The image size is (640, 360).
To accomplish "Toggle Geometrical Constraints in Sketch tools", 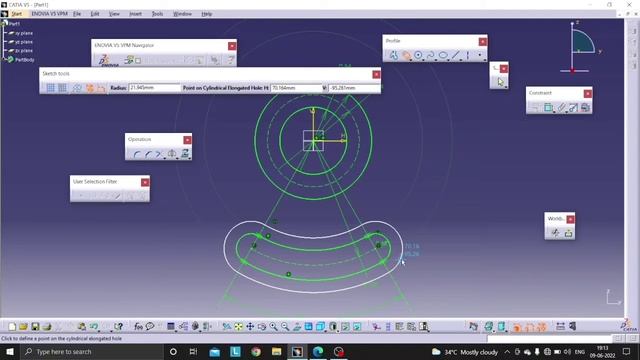I will 89,88.
